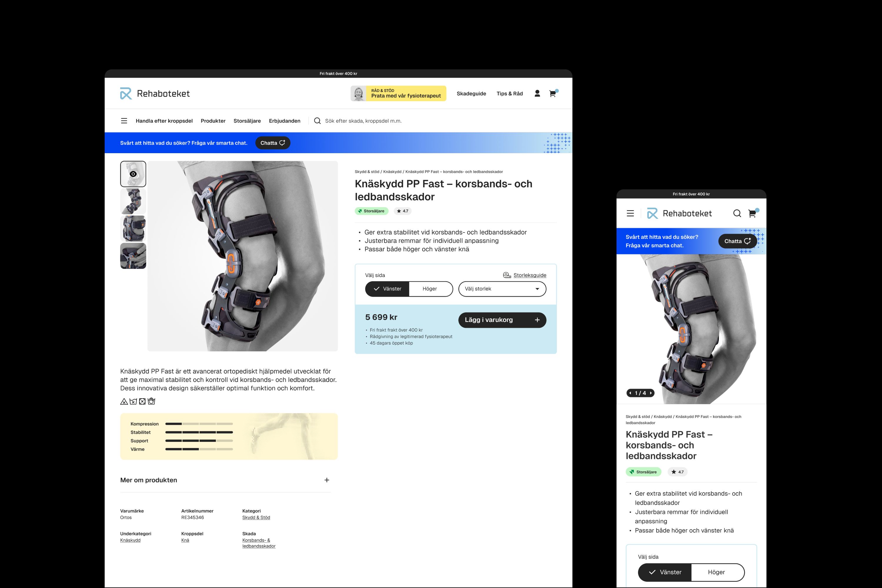Open the Korsbands- & ledbandsskador link
Viewport: 882px width, 588px height.
259,543
